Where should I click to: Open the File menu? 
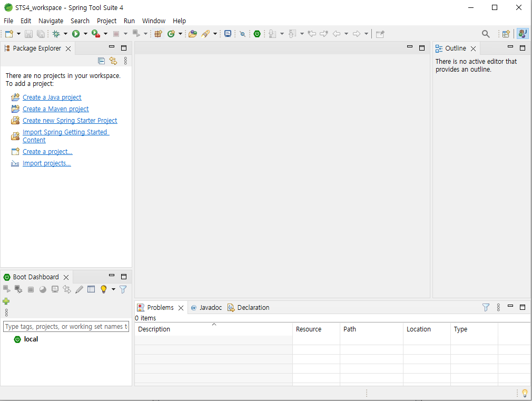8,21
